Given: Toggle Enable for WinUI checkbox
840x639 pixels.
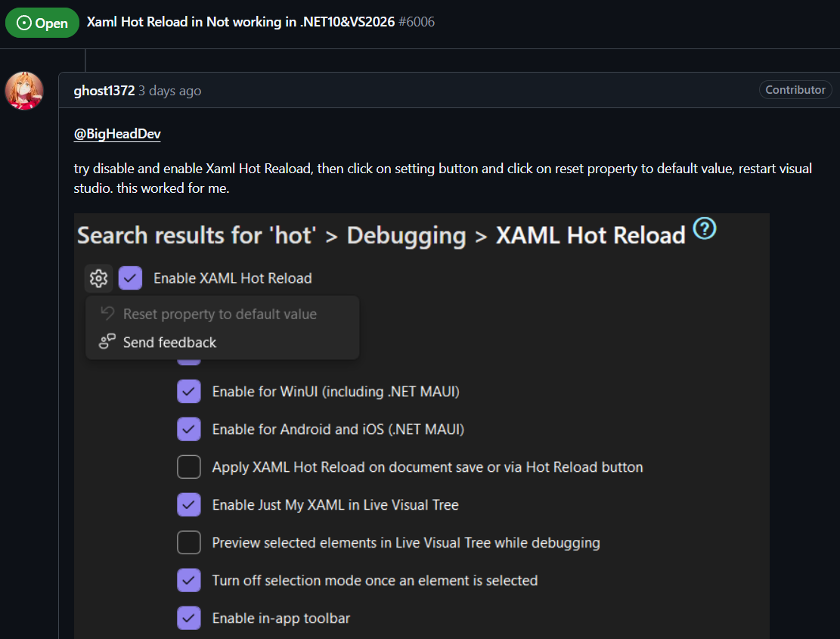Looking at the screenshot, I should 188,392.
